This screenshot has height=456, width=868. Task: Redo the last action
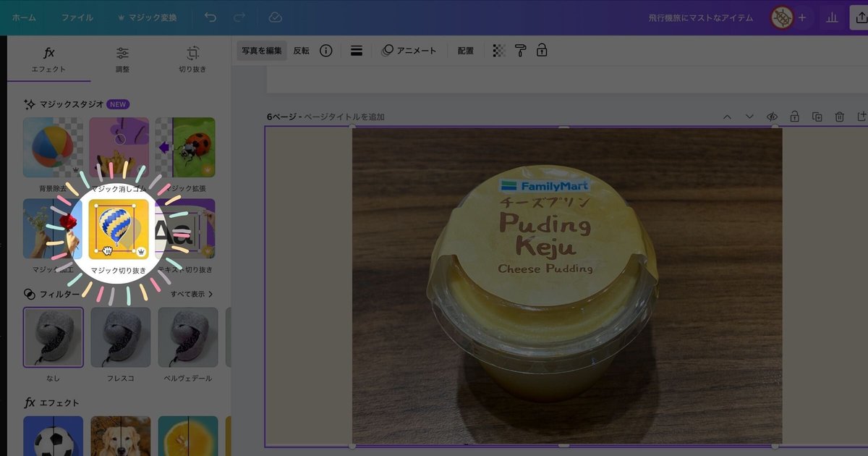pyautogui.click(x=239, y=17)
